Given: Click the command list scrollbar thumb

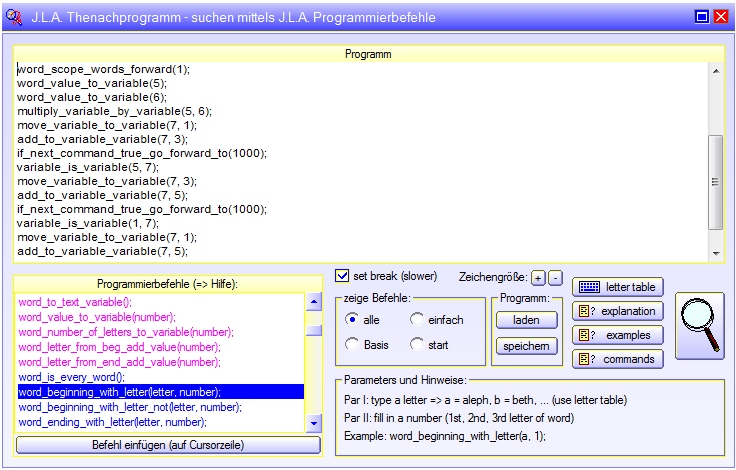Looking at the screenshot, I should [314, 331].
